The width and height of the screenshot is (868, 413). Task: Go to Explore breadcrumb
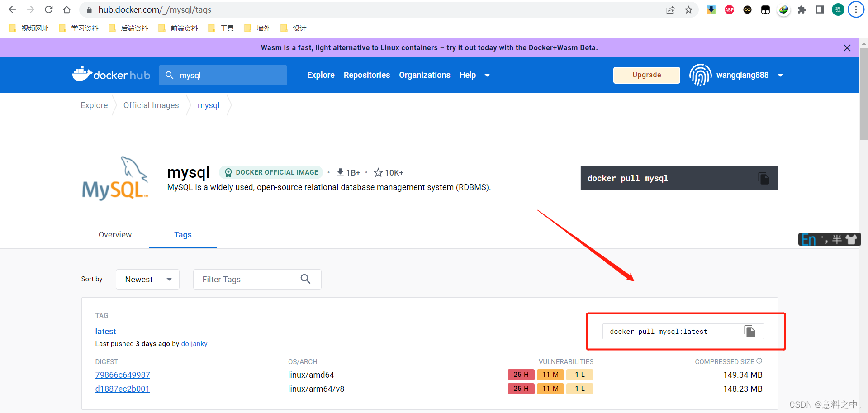point(94,105)
